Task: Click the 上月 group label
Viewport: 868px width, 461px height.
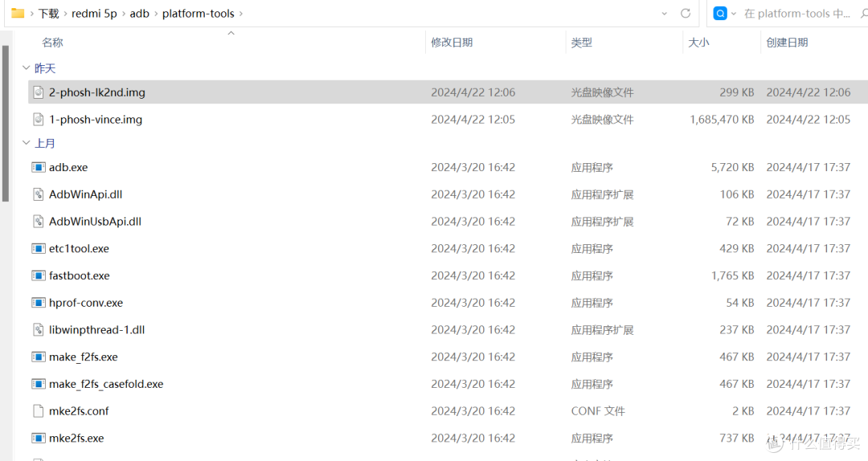Action: (x=45, y=143)
